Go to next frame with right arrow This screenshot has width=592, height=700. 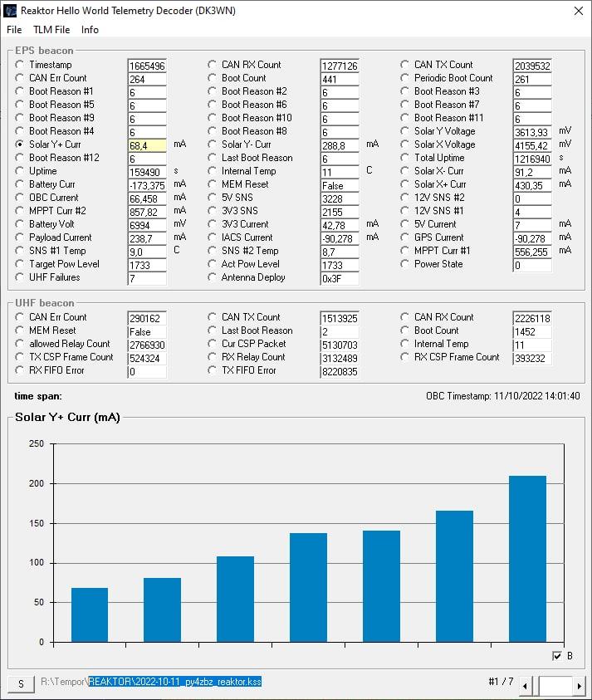coord(579,685)
